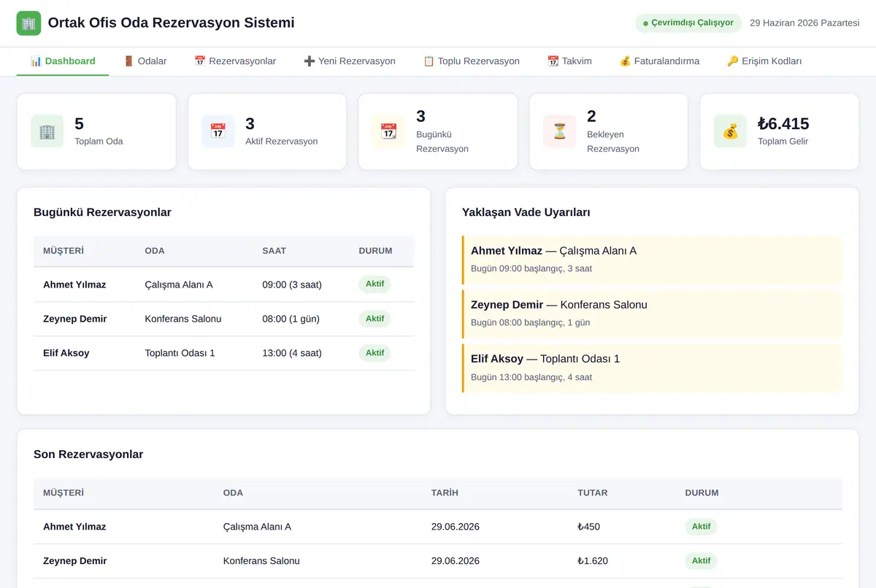Click the Bugünkü Rezervasyon calendar icon
This screenshot has height=588, width=876.
tap(388, 131)
